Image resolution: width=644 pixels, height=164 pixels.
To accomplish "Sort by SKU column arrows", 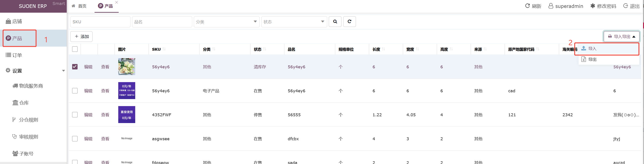I will [x=164, y=49].
